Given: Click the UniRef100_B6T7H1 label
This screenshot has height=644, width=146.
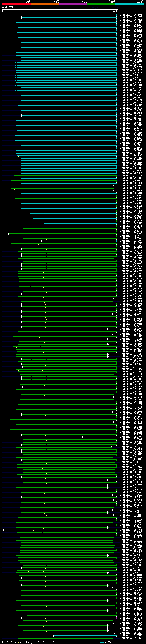Looking at the screenshot, I should pos(131,276).
